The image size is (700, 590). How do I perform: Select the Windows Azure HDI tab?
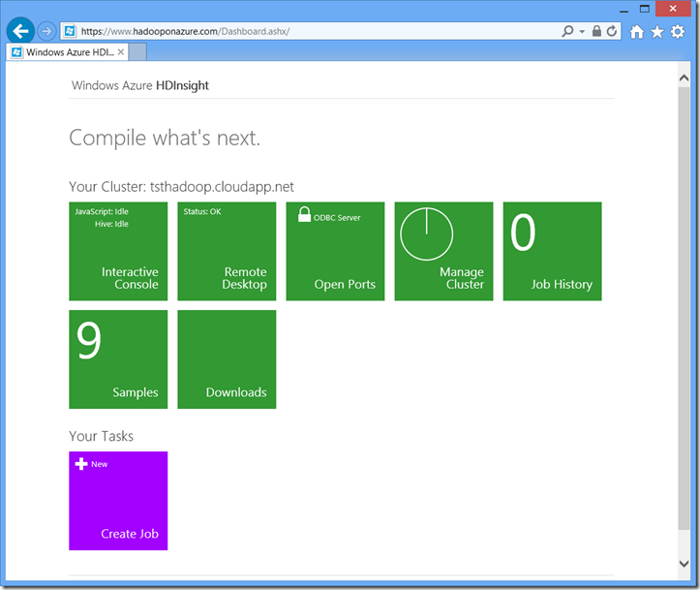68,52
